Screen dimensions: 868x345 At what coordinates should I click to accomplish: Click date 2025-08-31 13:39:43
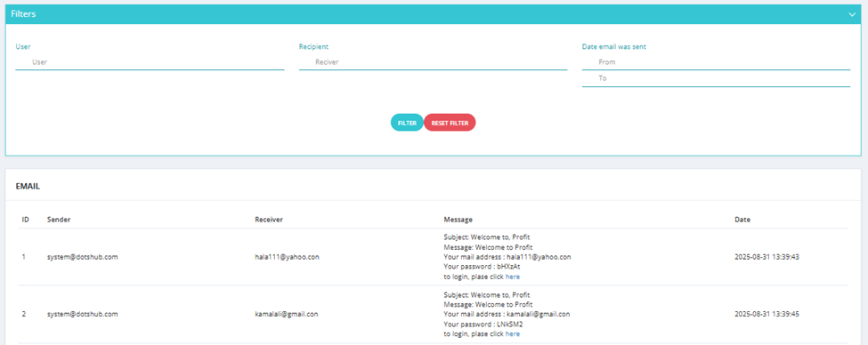point(767,257)
